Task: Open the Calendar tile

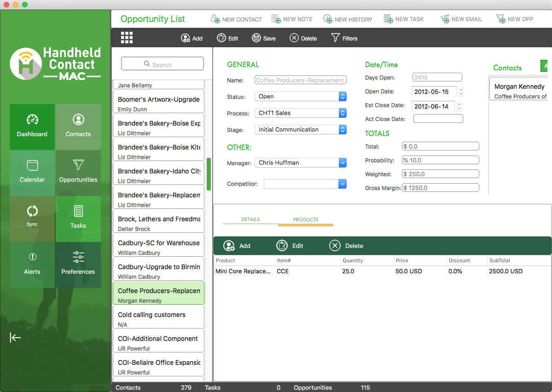Action: [32, 172]
